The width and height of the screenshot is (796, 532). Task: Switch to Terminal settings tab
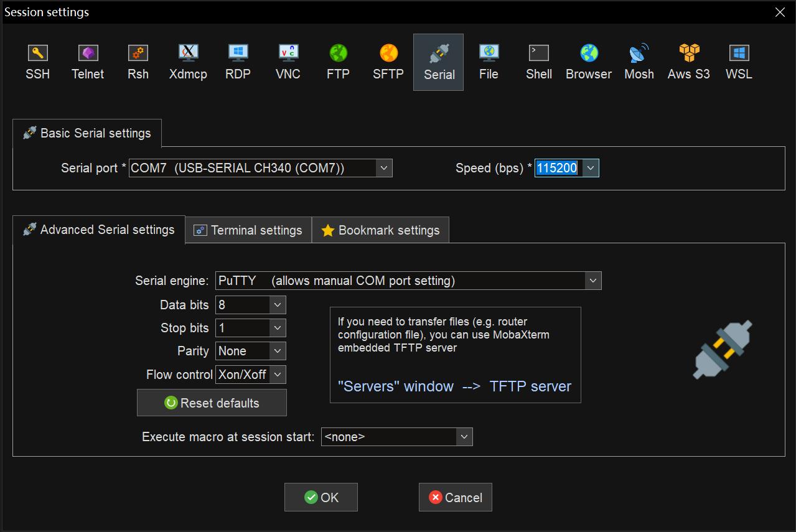tap(248, 230)
